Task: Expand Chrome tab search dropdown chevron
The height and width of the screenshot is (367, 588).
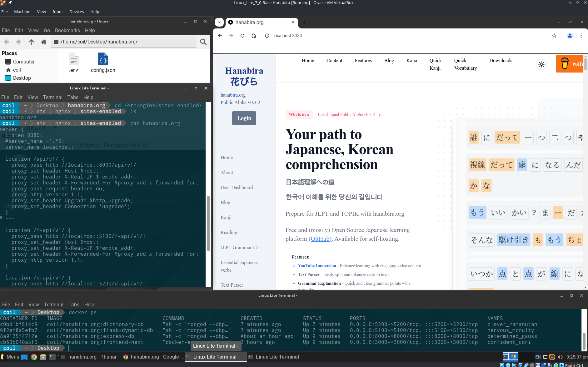Action: tap(219, 22)
